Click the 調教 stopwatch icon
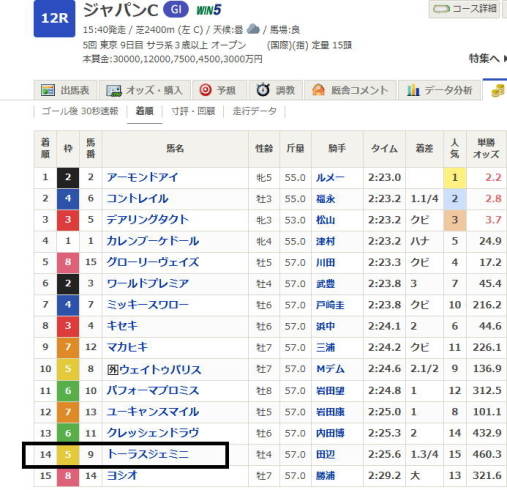 click(263, 90)
